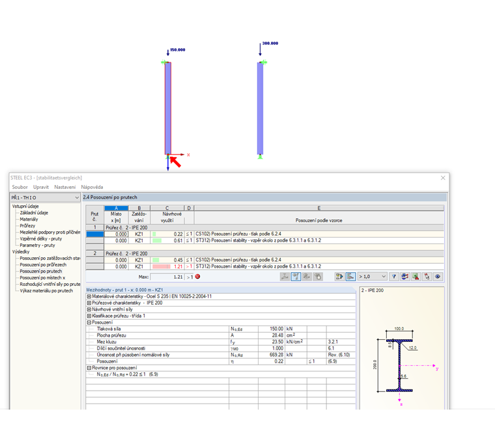Click Výsledky tree heading
Image resolution: width=495 pixels, height=448 pixels.
21,251
